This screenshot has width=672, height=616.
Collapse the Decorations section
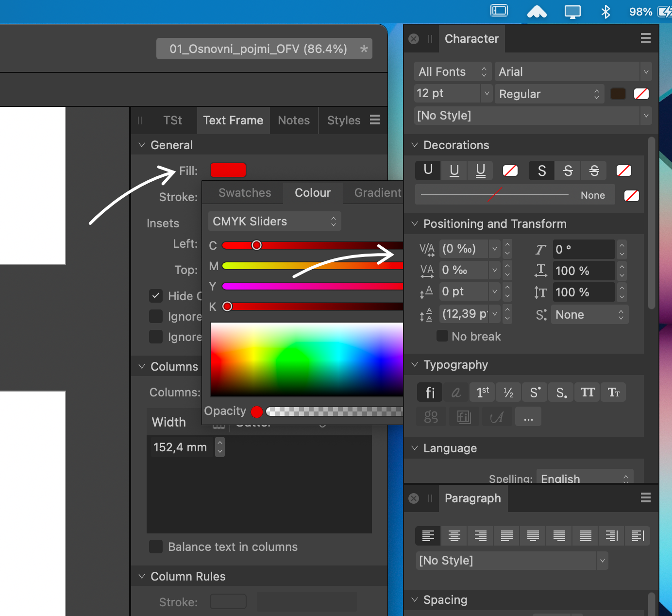tap(415, 145)
